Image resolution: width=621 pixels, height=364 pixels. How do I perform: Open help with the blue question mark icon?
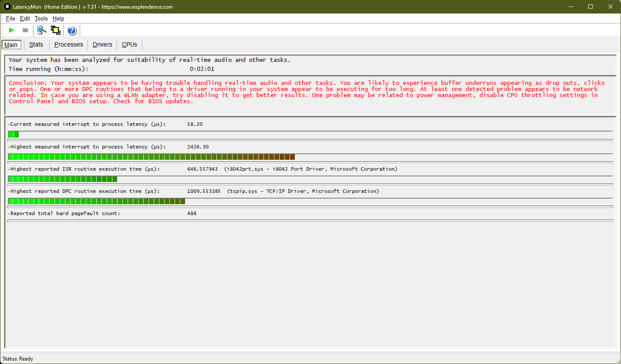point(72,30)
